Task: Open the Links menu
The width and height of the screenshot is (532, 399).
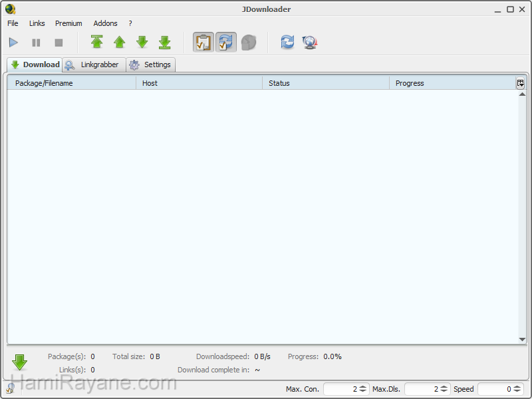Action: pyautogui.click(x=37, y=23)
